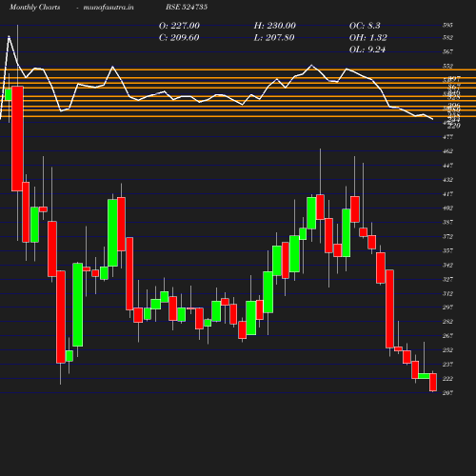
Task: Click the 282 price axis label
Action: pos(447,322)
